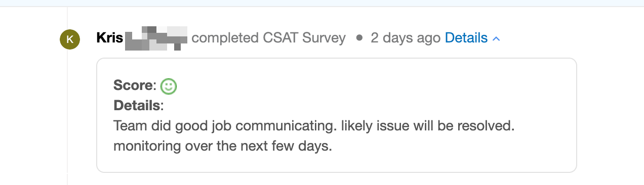Click the '2 days ago' timestamp
The width and height of the screenshot is (644, 185).
[406, 38]
